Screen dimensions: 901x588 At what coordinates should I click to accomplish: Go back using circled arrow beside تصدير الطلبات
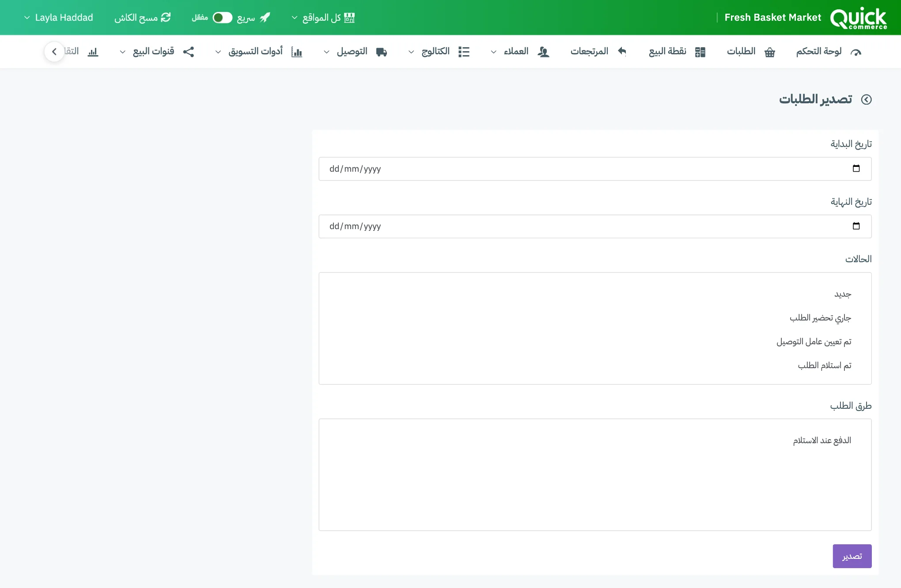(x=867, y=99)
